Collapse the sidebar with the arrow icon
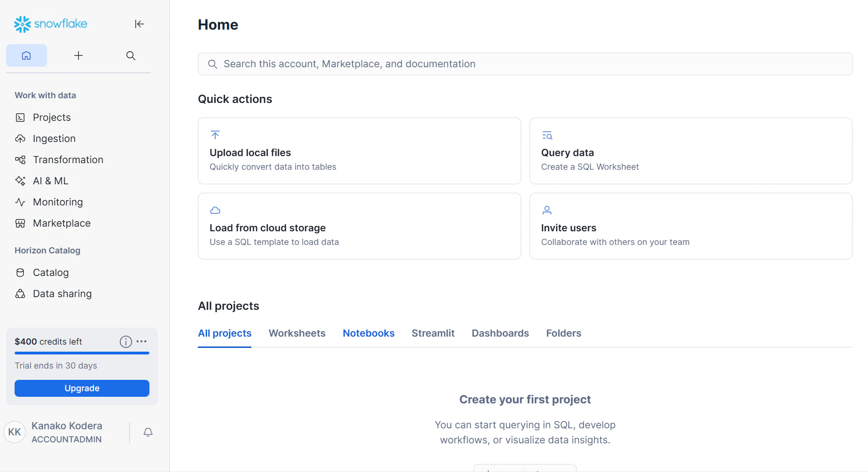This screenshot has width=868, height=472. click(139, 24)
